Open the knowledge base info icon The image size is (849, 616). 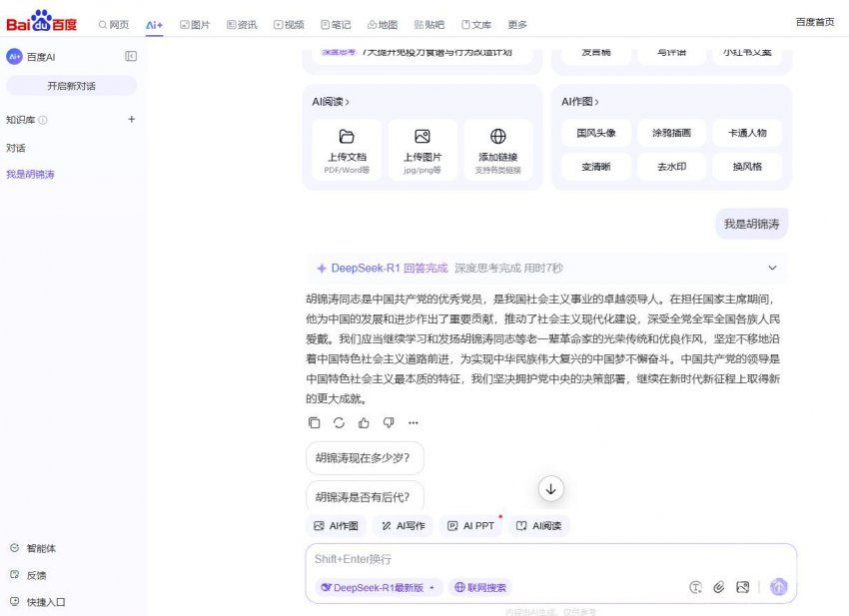tap(43, 120)
